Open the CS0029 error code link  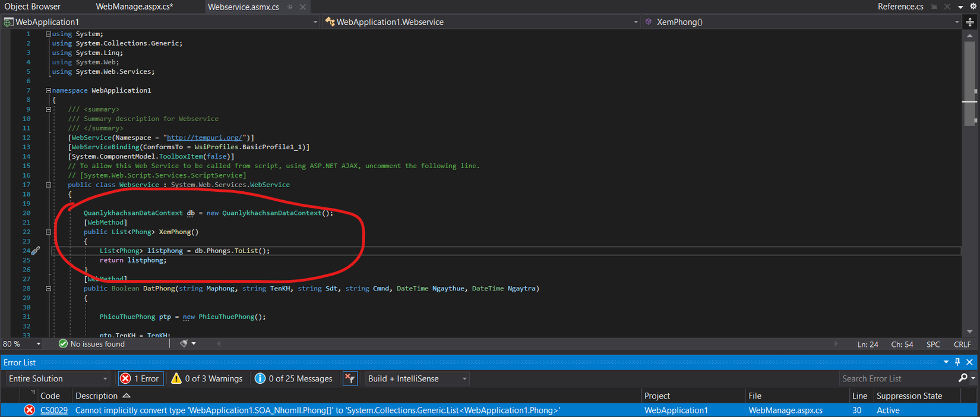54,410
